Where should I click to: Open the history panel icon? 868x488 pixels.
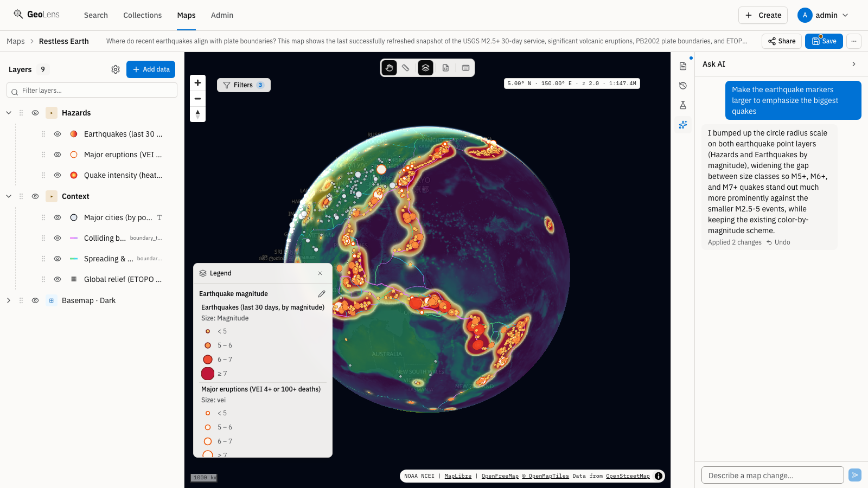click(683, 86)
